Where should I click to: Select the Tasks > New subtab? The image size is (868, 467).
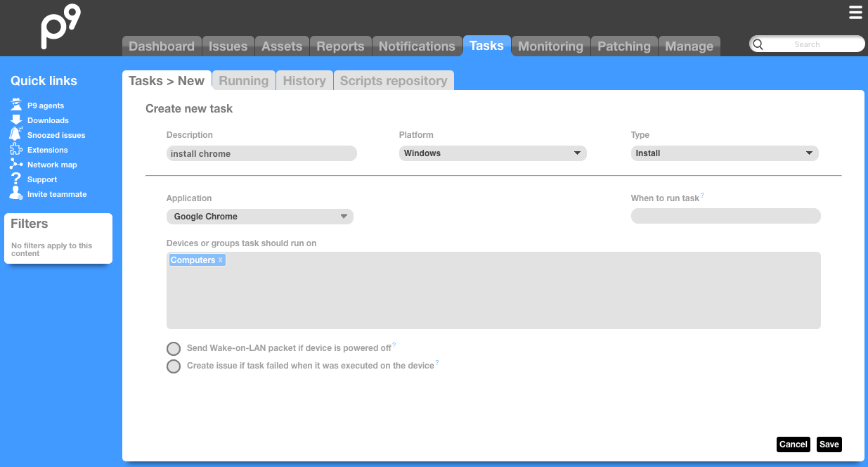pos(167,81)
